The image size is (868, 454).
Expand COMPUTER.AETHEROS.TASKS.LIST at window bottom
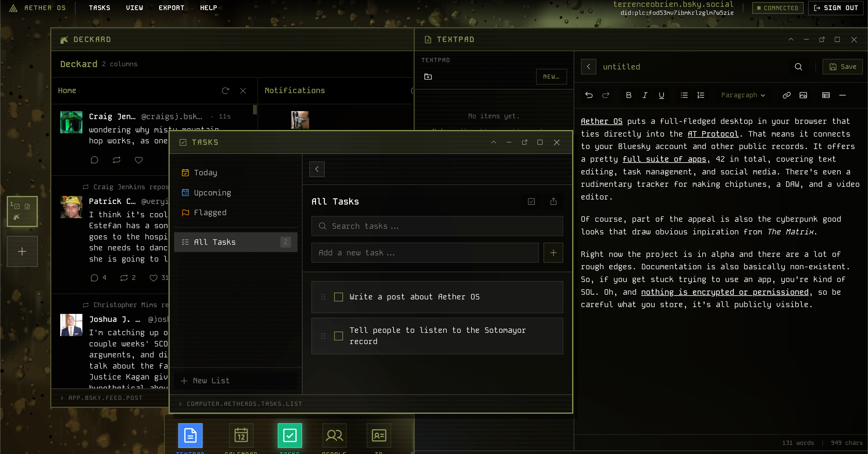[240, 404]
